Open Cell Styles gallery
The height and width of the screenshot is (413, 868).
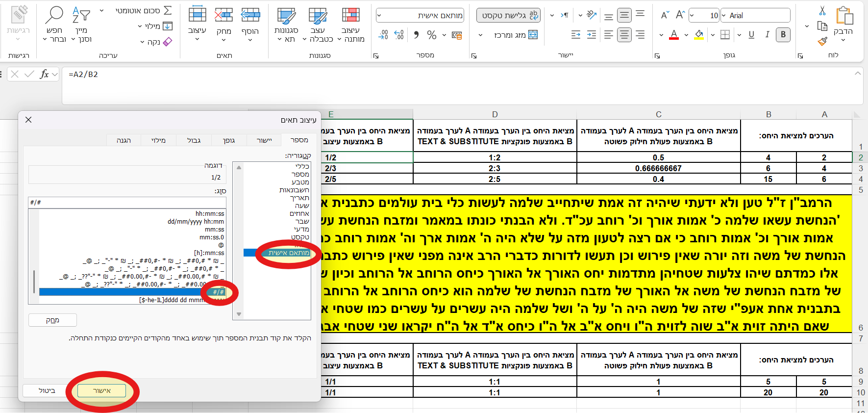click(286, 25)
